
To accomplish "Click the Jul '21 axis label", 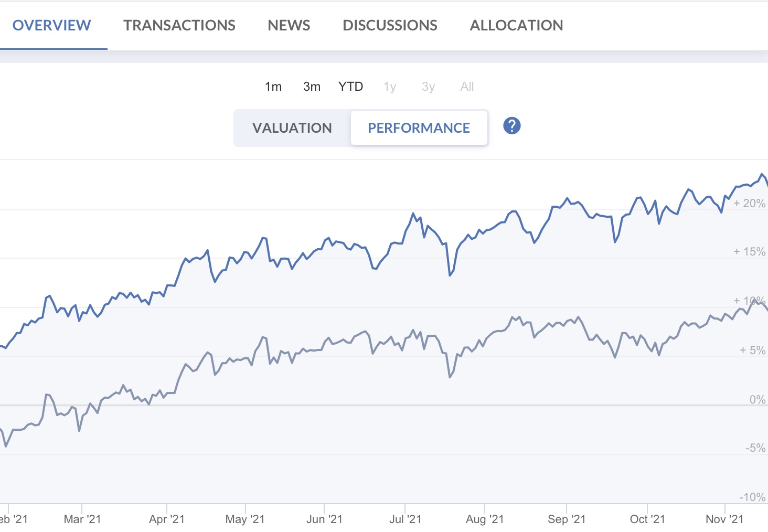I will pos(406,519).
